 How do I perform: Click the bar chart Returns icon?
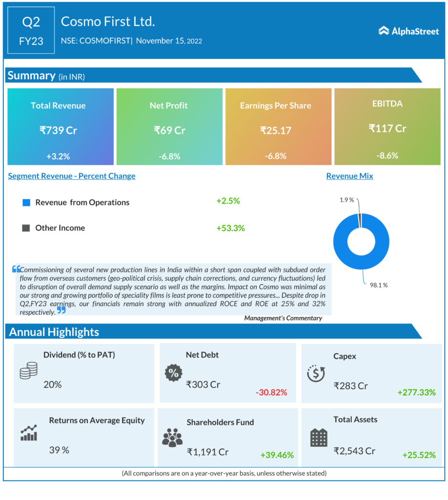(29, 433)
